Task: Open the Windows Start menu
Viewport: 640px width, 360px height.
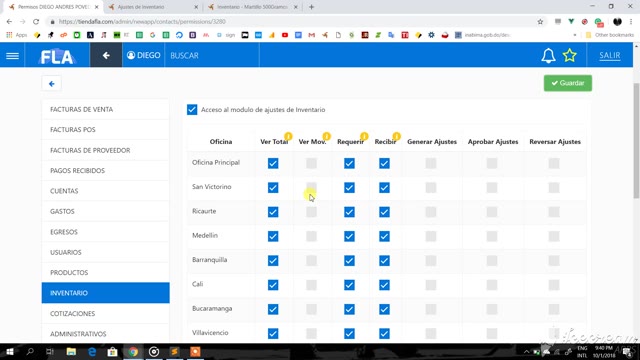Action: [x=10, y=351]
